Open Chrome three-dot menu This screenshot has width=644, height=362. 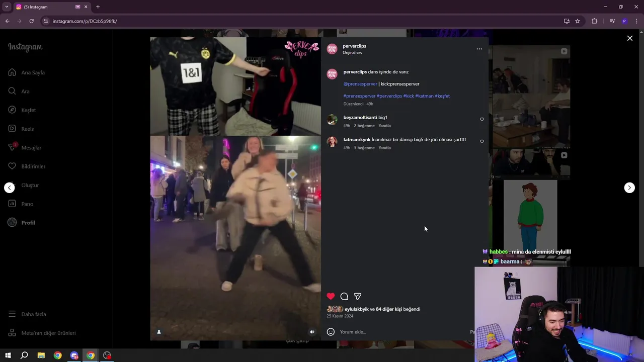(636, 21)
